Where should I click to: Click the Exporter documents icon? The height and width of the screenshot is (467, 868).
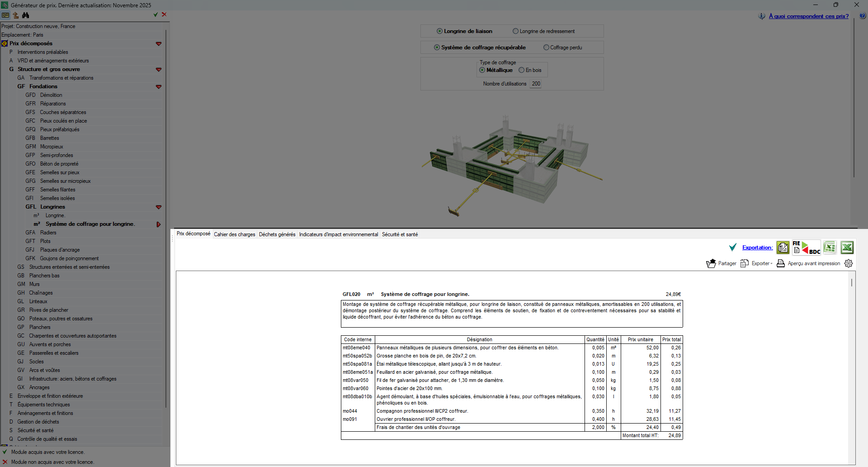(x=745, y=263)
